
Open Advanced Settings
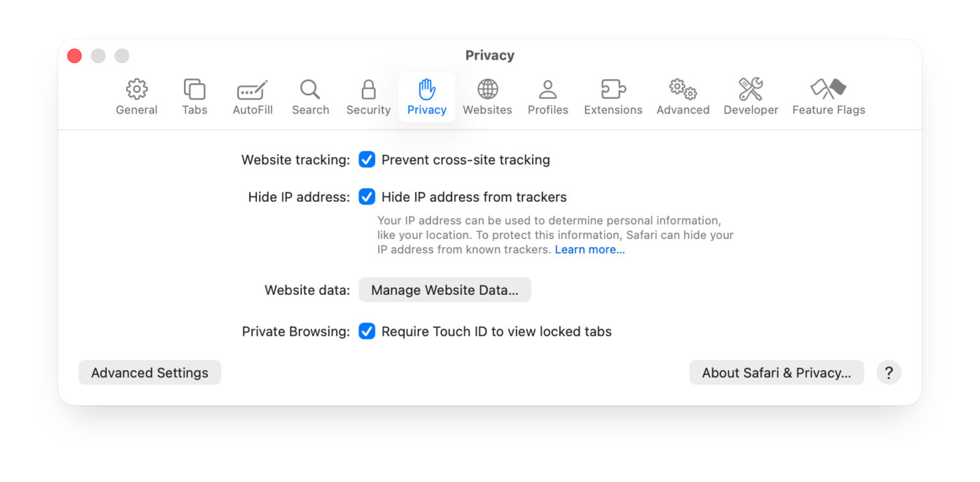[x=149, y=372]
